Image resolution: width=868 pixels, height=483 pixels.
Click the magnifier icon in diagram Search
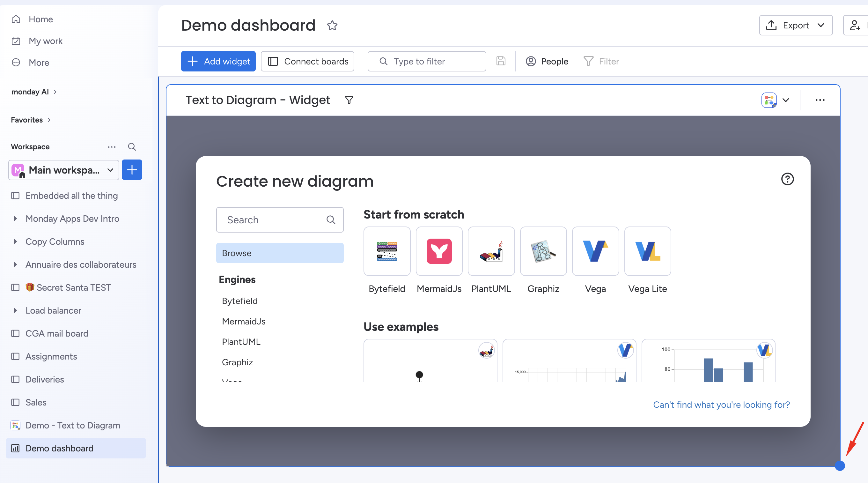tap(331, 220)
